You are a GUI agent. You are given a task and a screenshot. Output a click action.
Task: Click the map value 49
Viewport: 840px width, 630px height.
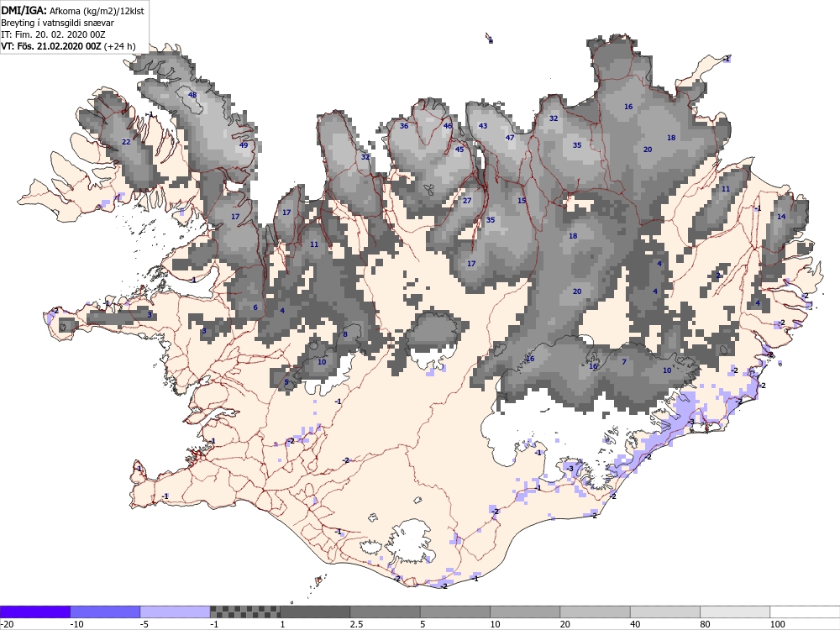[244, 145]
